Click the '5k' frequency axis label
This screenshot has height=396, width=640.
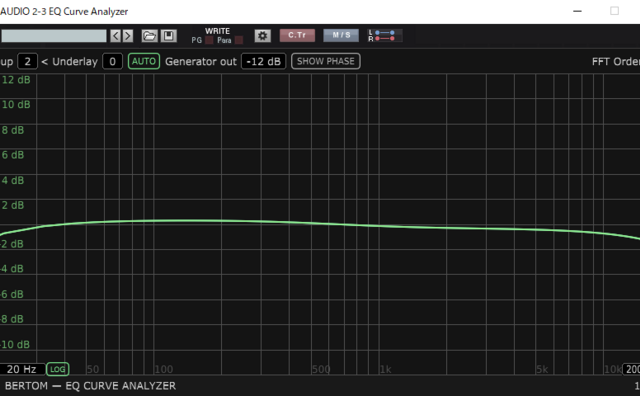coord(542,369)
